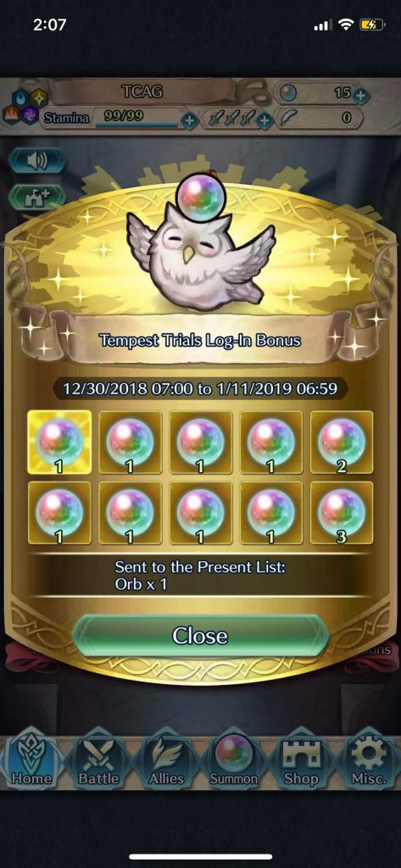Tap the green Close button
The width and height of the screenshot is (401, 868).
click(x=200, y=635)
